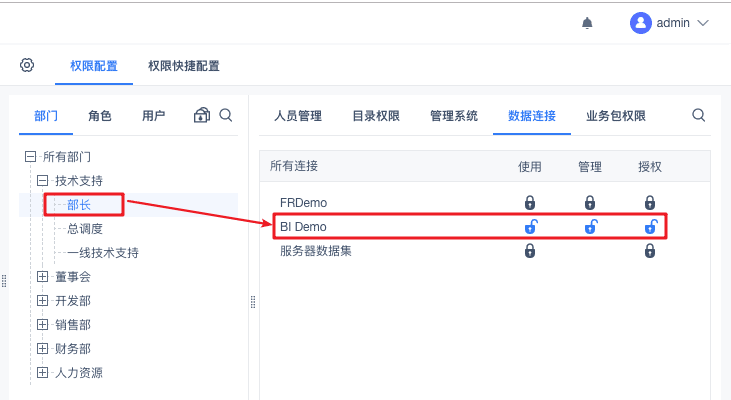Toggle FRDemo 使用 permission lock
731x400 pixels.
[x=530, y=202]
